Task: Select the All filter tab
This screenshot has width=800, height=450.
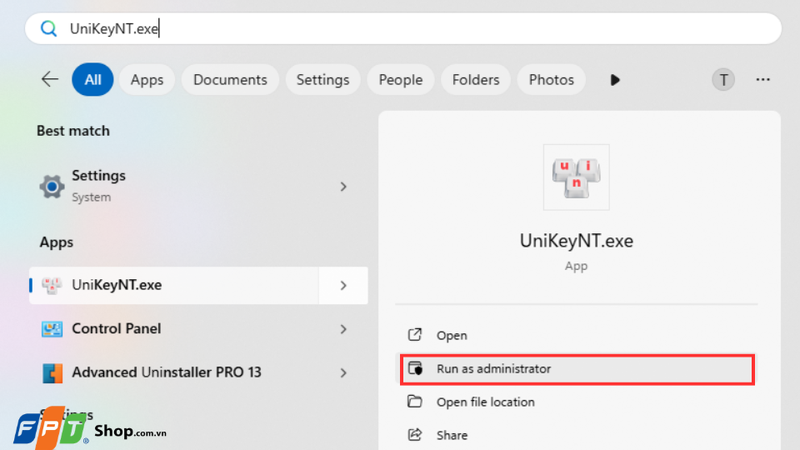Action: click(92, 80)
